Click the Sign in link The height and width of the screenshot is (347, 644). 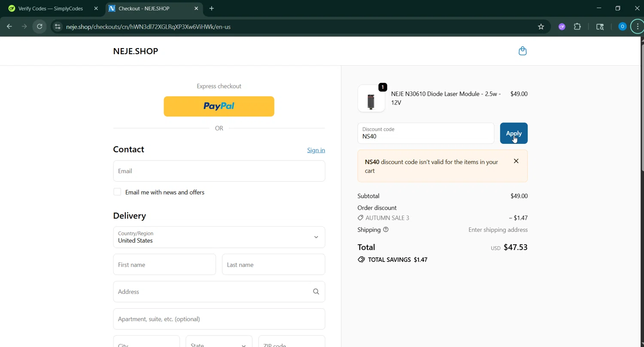[316, 150]
